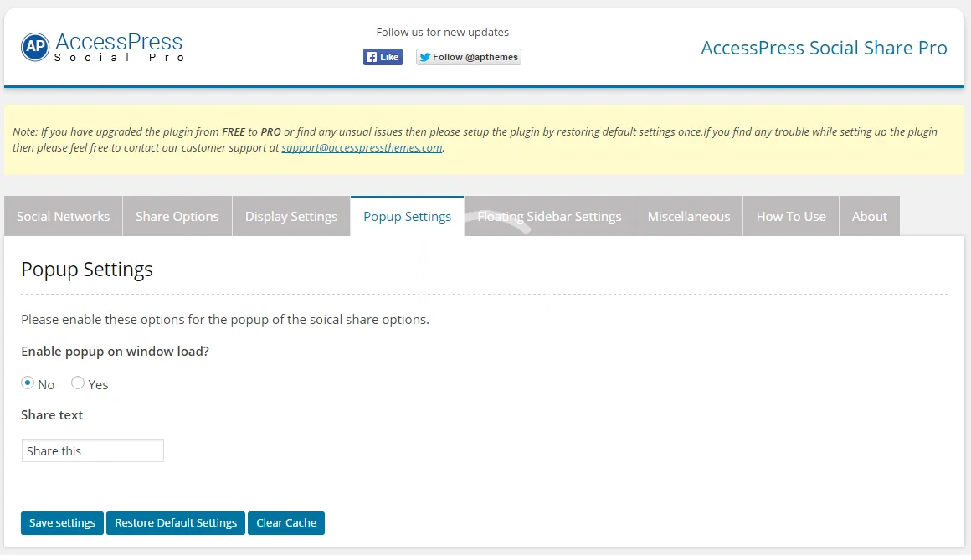Screen dimensions: 971x560
Task: Click the 'Follow us for new updates' text
Action: pos(442,32)
